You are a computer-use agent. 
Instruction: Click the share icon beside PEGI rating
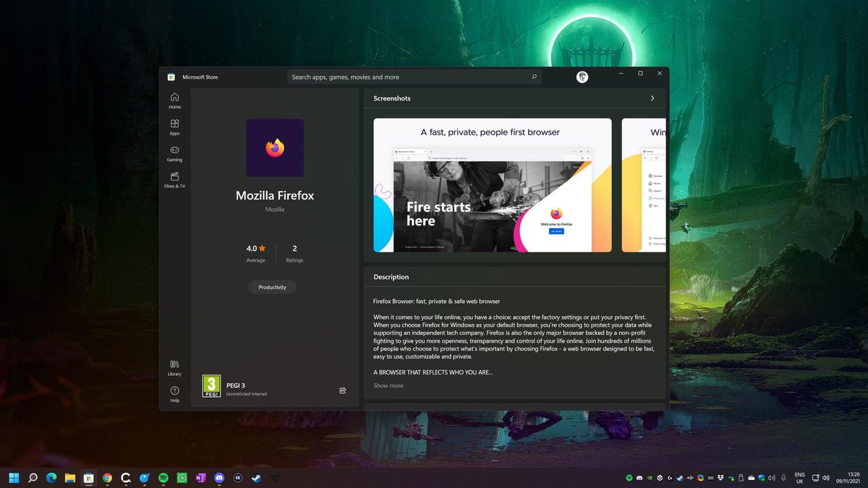[343, 390]
